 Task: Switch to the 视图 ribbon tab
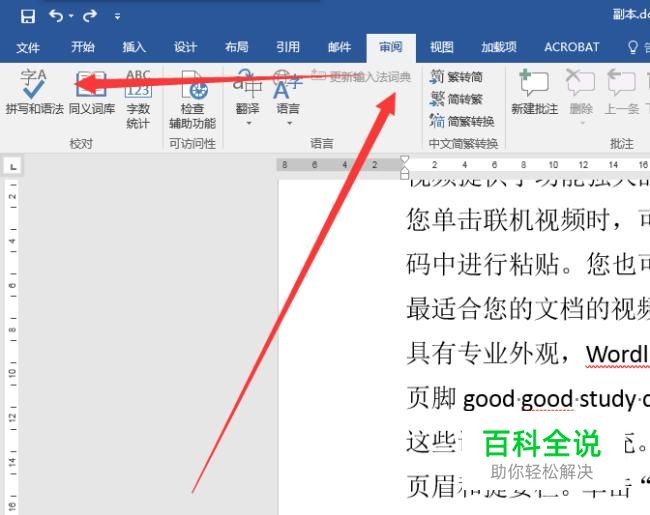tap(441, 47)
